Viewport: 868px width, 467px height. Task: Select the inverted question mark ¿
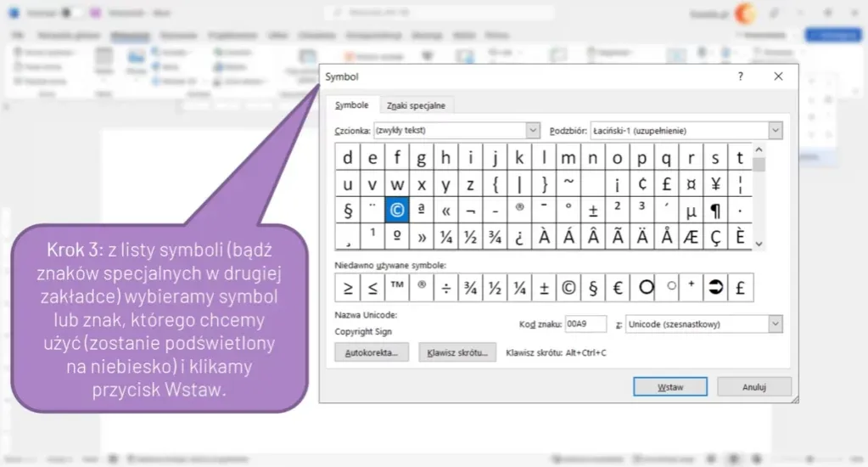[519, 237]
